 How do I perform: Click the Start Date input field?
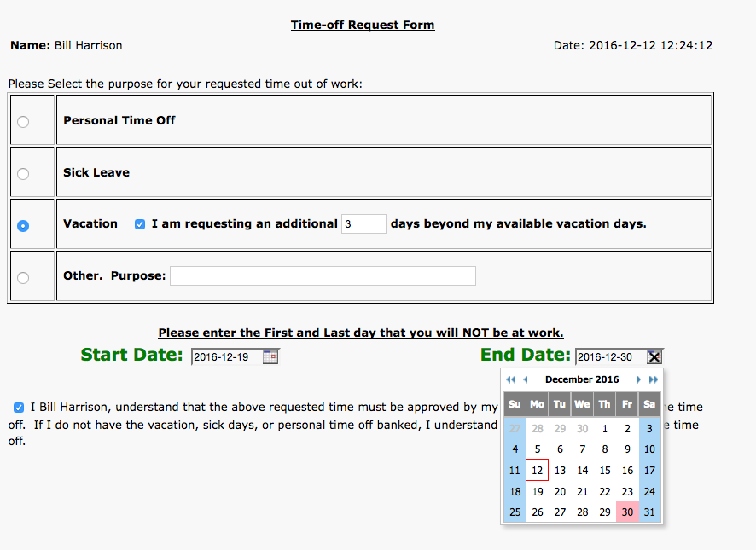[225, 357]
